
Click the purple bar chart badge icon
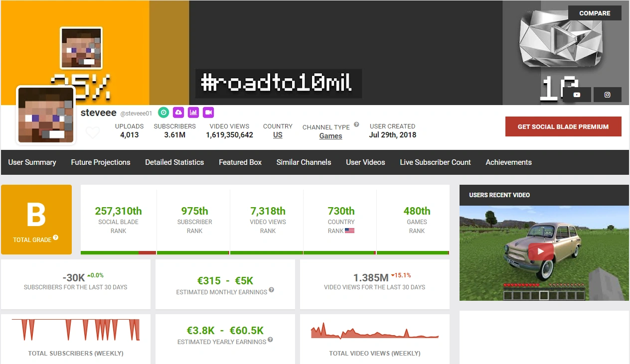[193, 113]
